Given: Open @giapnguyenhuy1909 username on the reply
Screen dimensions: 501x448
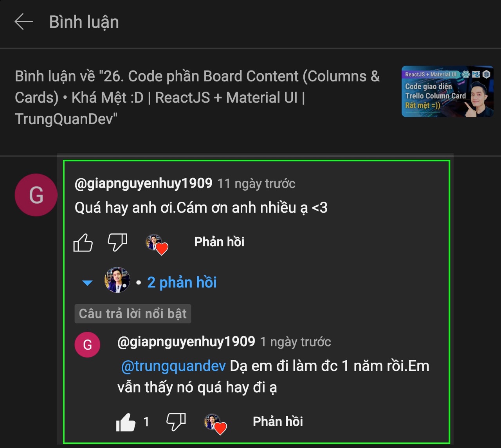Looking at the screenshot, I should [x=186, y=342].
